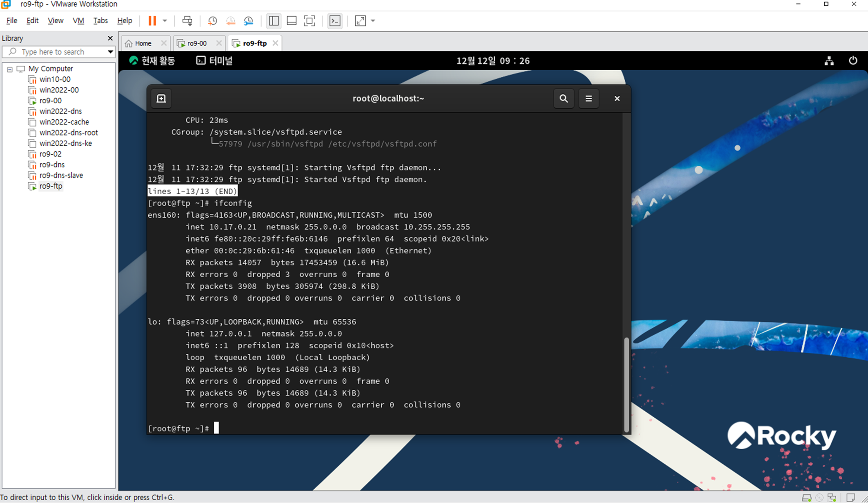Open the VM menu
This screenshot has width=868, height=503.
pyautogui.click(x=78, y=21)
